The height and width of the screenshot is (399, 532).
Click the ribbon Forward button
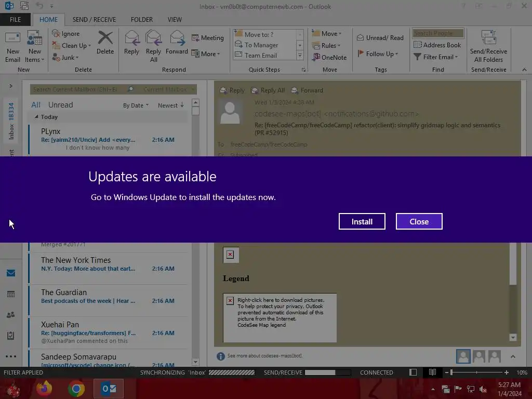coord(177,43)
